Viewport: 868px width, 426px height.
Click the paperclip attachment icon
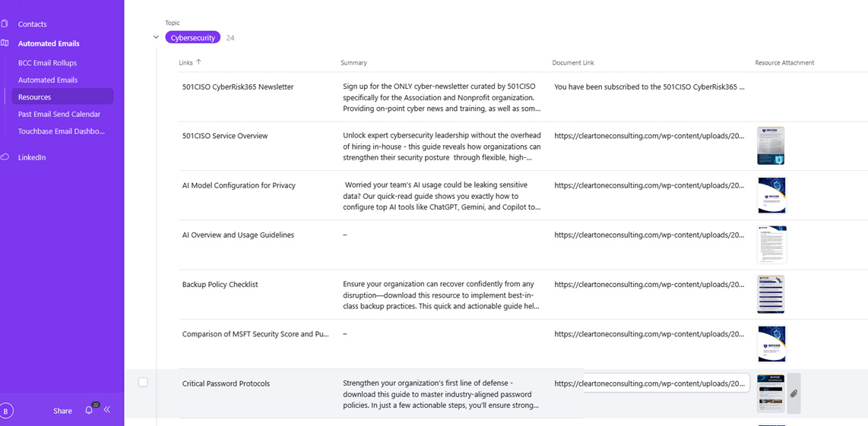tap(794, 393)
